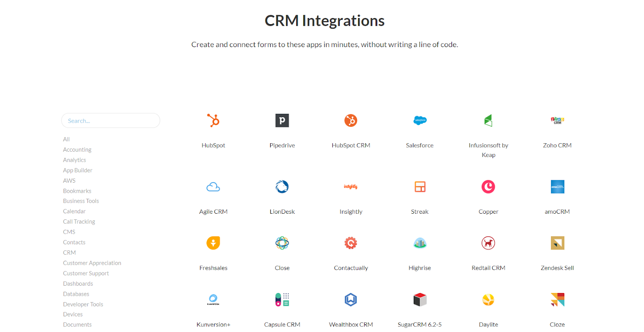Filter by the Analytics category
The height and width of the screenshot is (332, 644).
(x=74, y=160)
